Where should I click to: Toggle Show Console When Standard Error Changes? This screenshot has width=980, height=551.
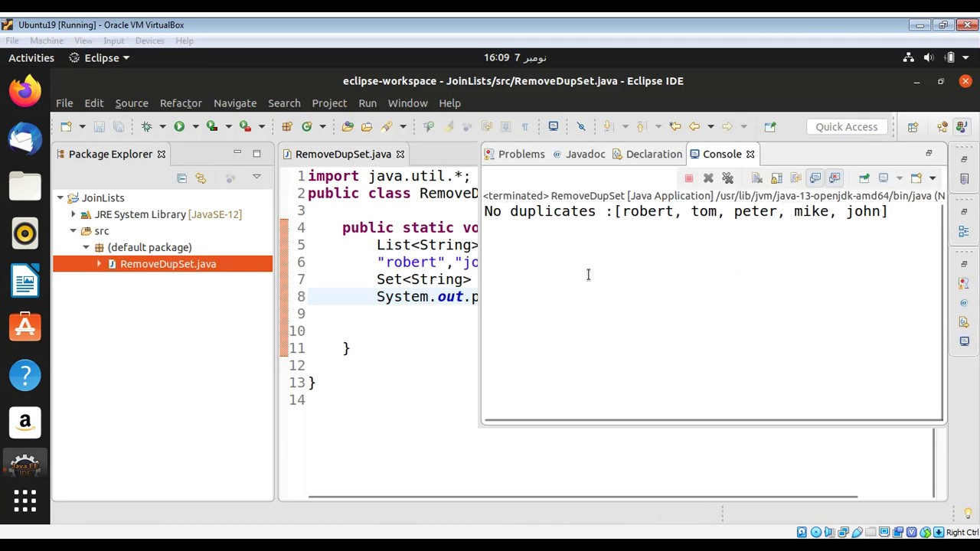(x=835, y=178)
